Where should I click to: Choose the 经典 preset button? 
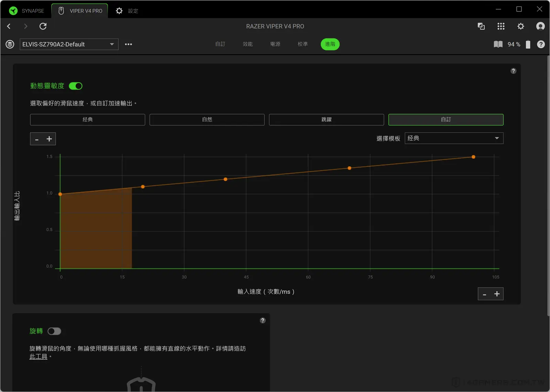tap(88, 120)
